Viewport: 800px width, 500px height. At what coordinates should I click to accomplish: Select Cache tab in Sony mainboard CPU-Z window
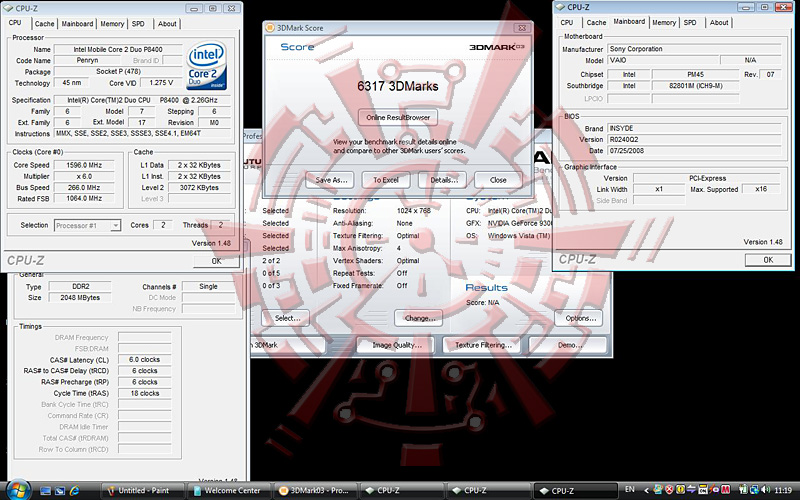pyautogui.click(x=596, y=22)
